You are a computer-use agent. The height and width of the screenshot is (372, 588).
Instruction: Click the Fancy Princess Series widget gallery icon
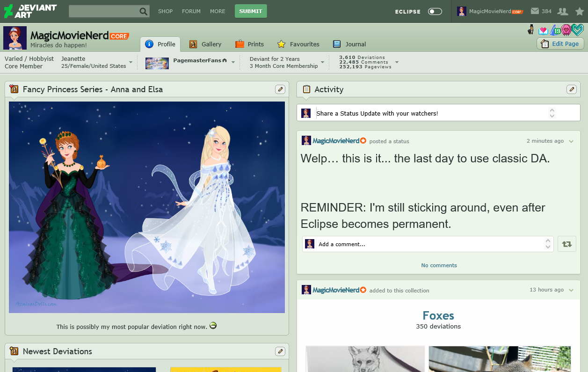[14, 89]
